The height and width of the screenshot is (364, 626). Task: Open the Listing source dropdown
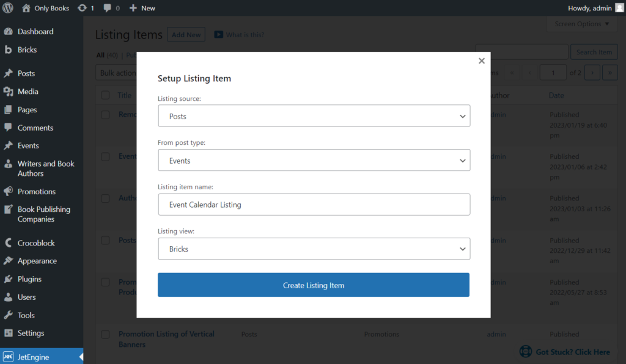(314, 116)
